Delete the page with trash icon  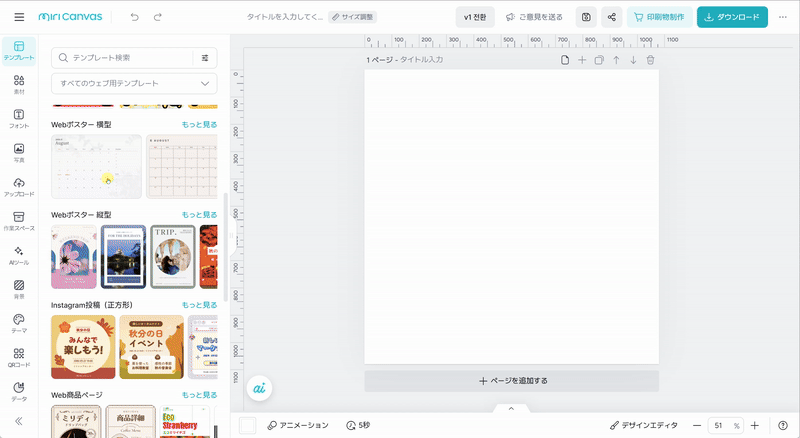click(x=651, y=60)
